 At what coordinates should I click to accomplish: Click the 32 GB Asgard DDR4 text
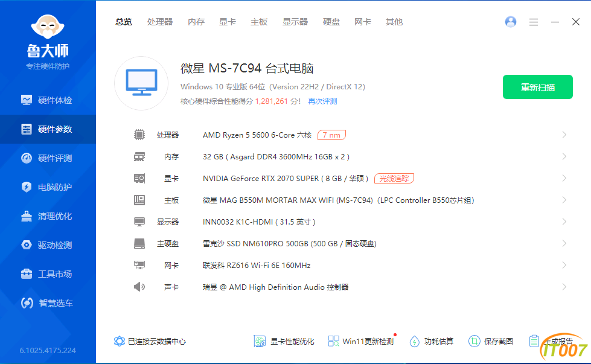click(x=276, y=157)
